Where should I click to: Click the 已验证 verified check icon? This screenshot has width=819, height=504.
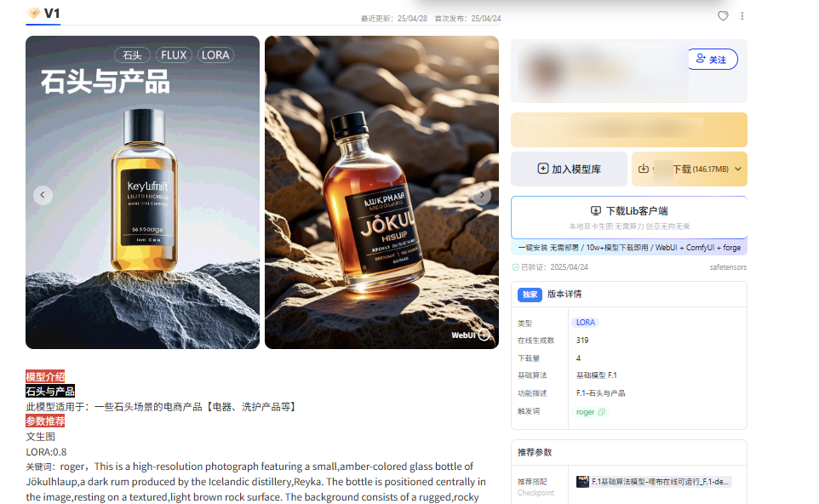[516, 267]
